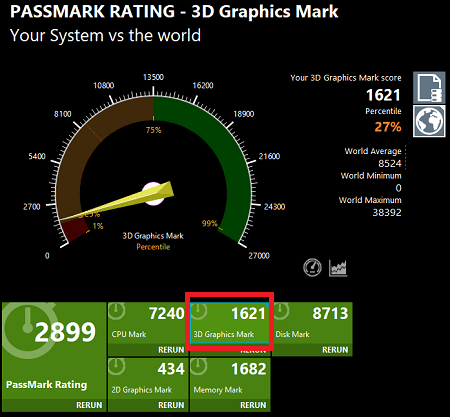Click the 75% marker on the gauge

[x=153, y=130]
